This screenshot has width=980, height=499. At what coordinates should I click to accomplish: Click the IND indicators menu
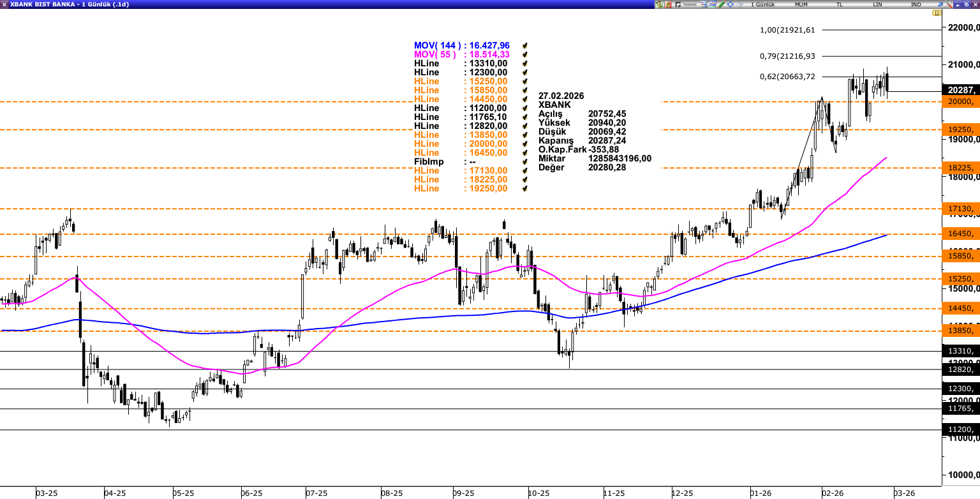point(916,4)
